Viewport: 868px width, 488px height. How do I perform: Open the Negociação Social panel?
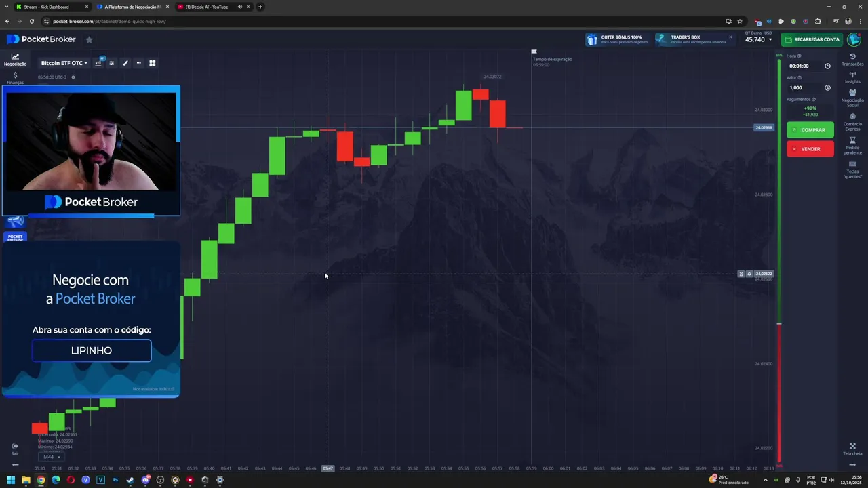[852, 98]
